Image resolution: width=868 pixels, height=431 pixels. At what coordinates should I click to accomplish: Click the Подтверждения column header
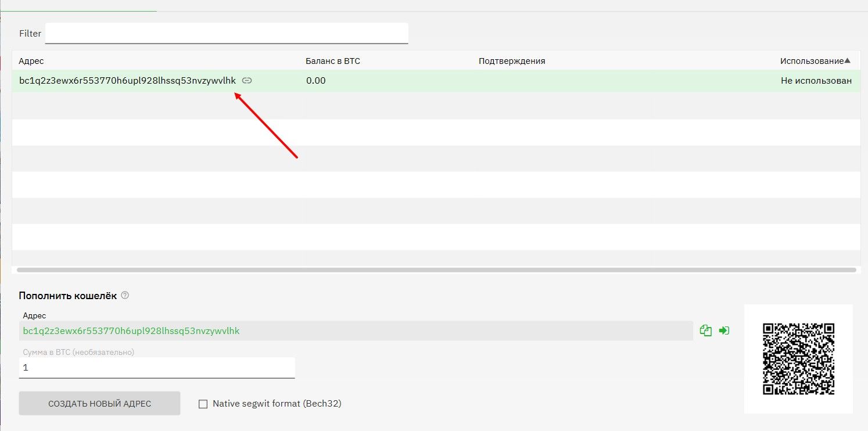(x=512, y=61)
